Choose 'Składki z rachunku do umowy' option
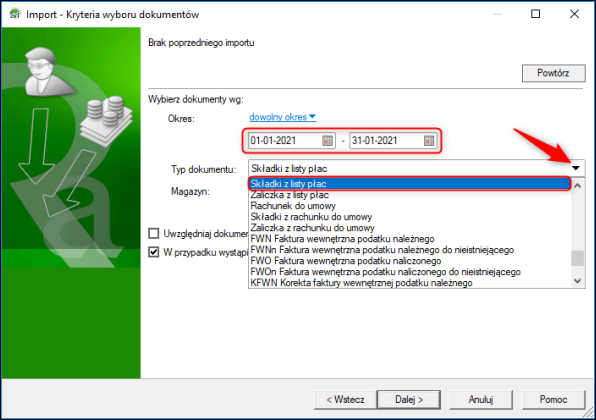Screen dimensions: 596x420 [x=409, y=217]
